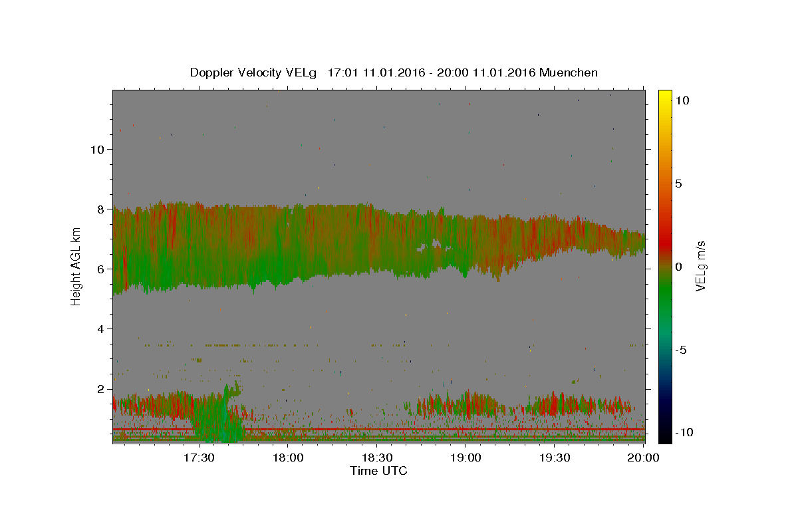Click the Time UTC axis title
The image size is (798, 532).
click(378, 471)
